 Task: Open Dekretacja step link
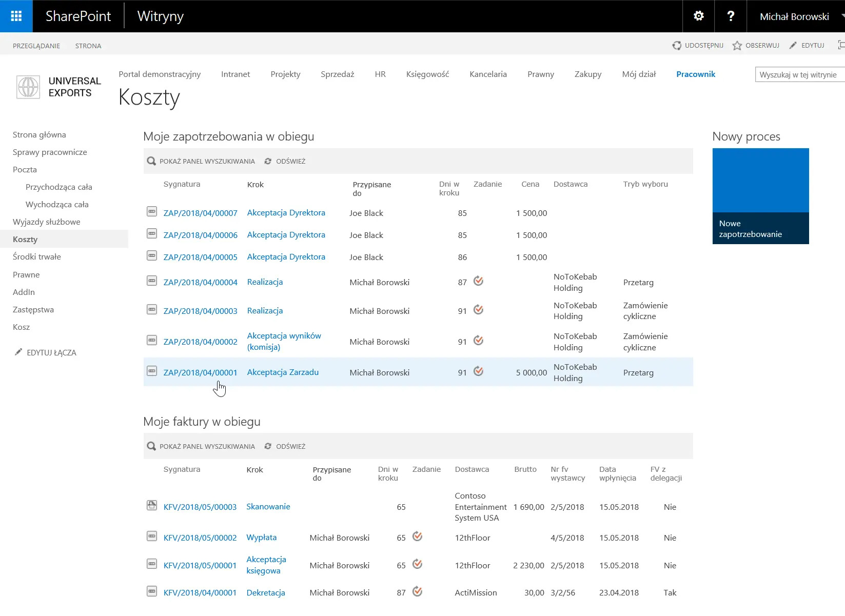pos(266,593)
